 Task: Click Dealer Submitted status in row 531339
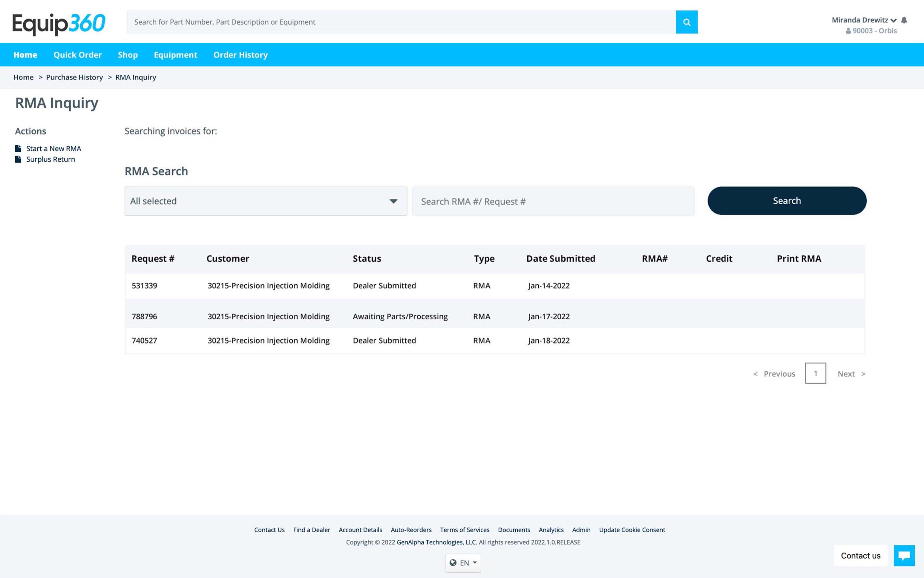coord(384,285)
